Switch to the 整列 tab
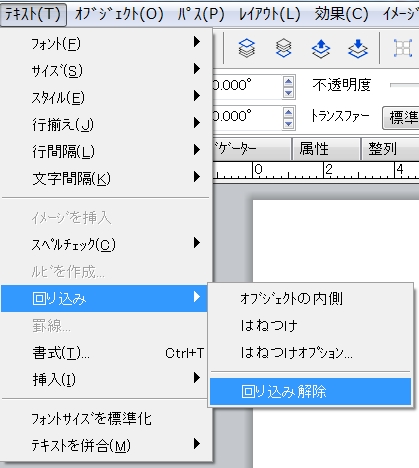 [390, 149]
